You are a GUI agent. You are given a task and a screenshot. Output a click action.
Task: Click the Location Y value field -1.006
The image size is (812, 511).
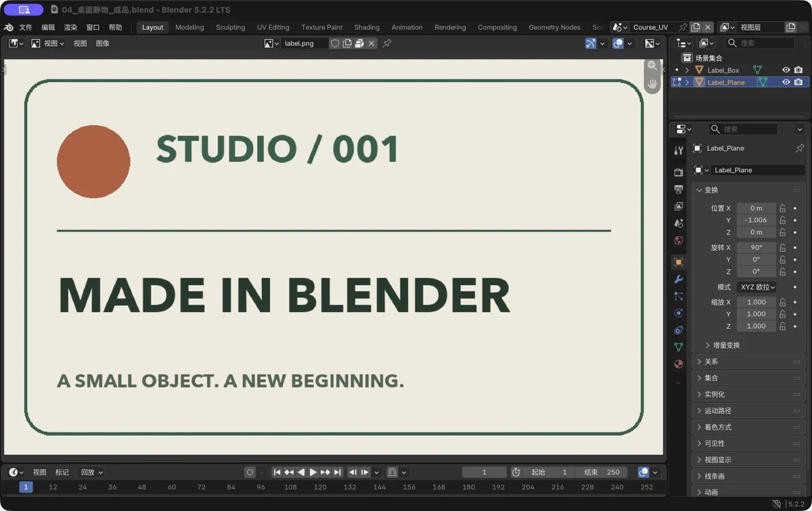(x=757, y=220)
